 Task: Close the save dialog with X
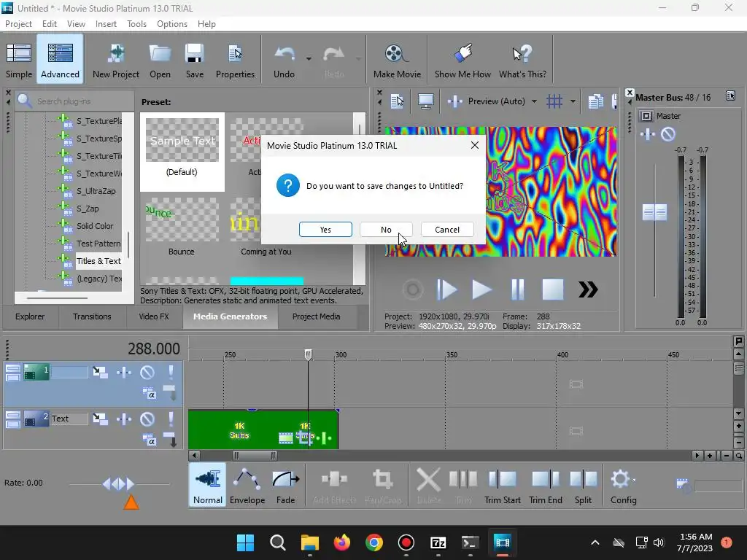tap(474, 145)
